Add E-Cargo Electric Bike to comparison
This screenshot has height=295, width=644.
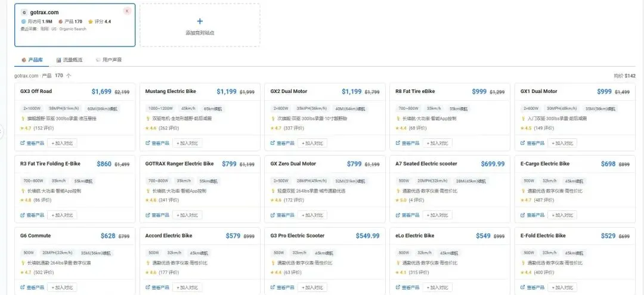coord(562,215)
